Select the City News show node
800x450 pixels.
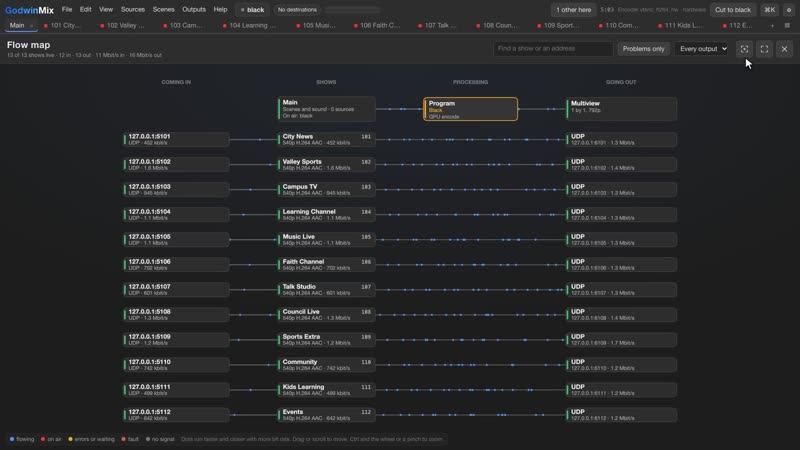[x=327, y=139]
